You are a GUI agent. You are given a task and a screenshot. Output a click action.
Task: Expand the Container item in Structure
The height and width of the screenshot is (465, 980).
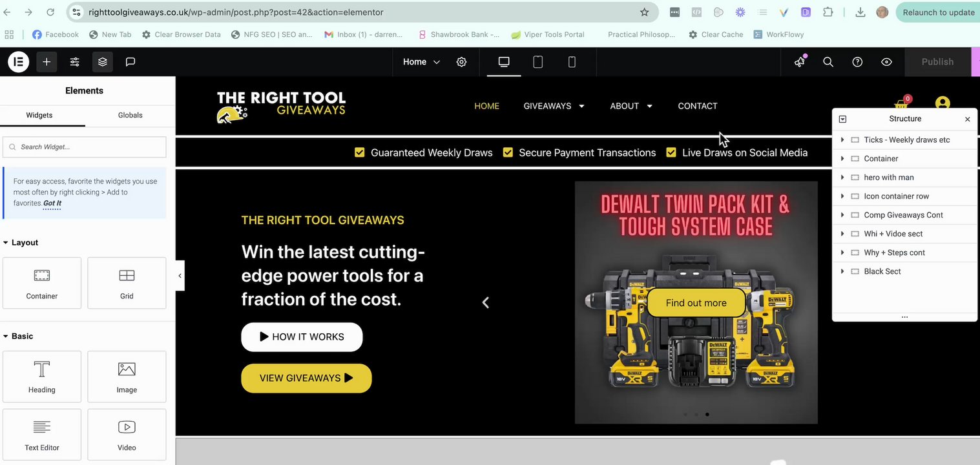click(x=842, y=158)
